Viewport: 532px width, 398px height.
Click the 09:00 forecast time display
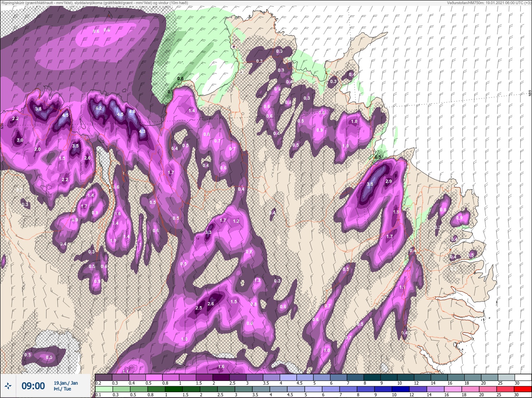point(33,386)
